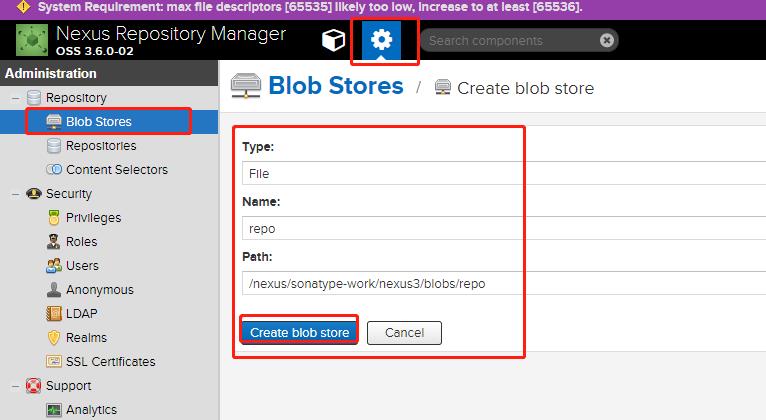Click the Anonymous silhouette icon

(54, 289)
